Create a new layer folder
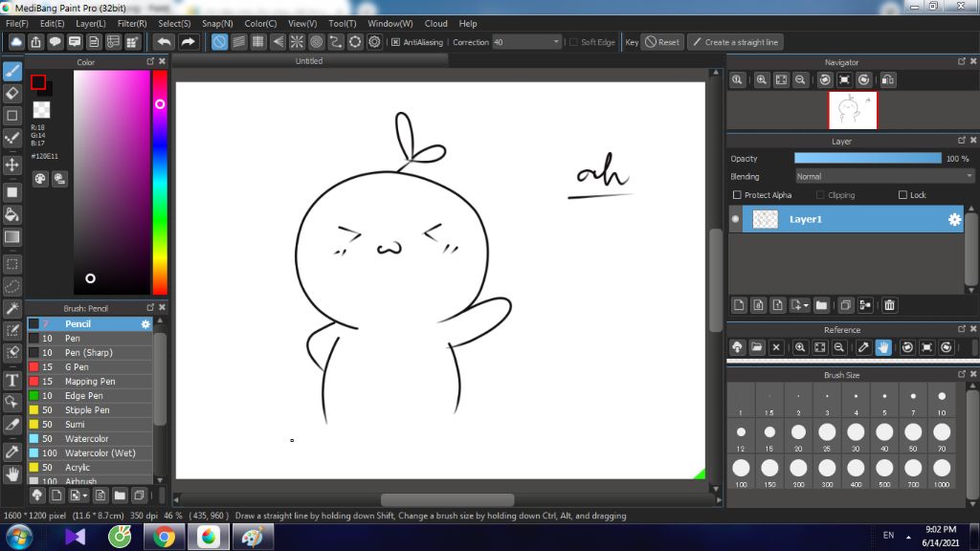Image resolution: width=980 pixels, height=551 pixels. 821,305
